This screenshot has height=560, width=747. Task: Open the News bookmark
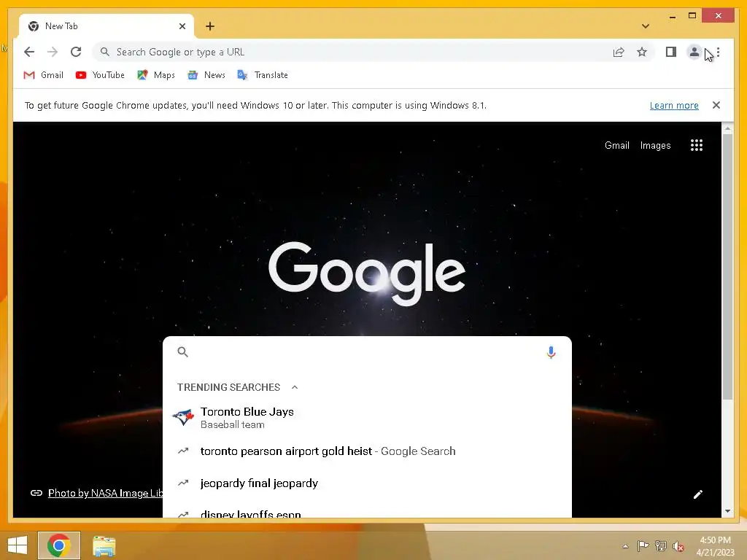206,75
